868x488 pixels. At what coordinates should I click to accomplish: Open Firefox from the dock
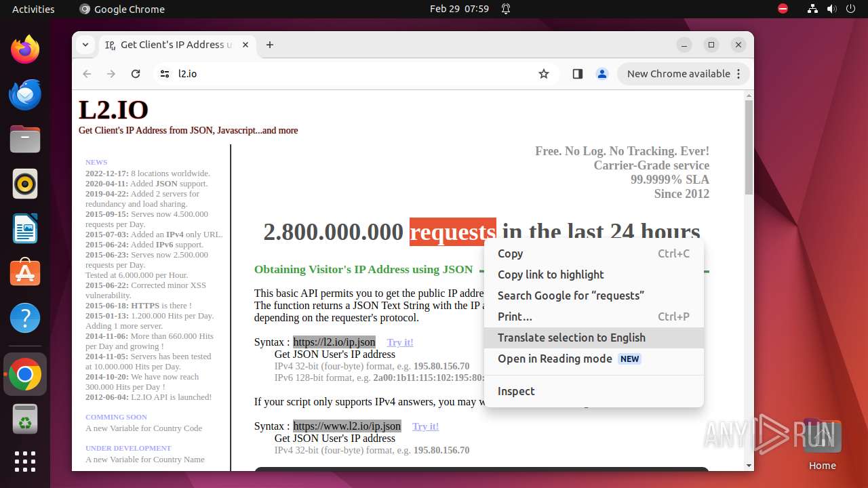(x=25, y=49)
